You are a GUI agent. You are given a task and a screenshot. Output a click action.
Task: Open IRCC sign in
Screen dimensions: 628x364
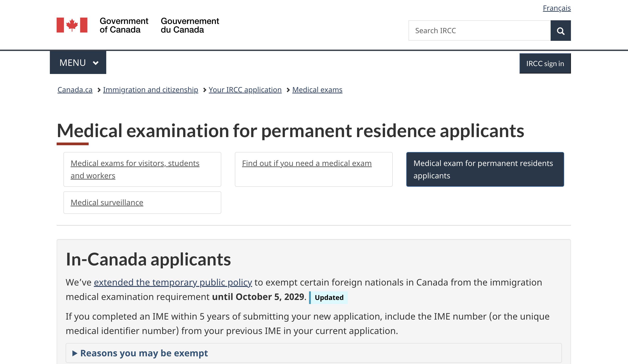(x=545, y=64)
